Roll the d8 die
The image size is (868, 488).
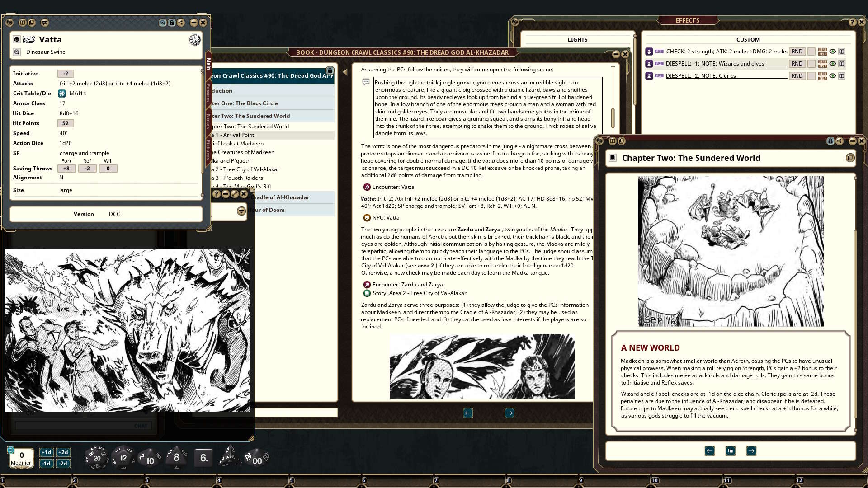click(x=176, y=457)
